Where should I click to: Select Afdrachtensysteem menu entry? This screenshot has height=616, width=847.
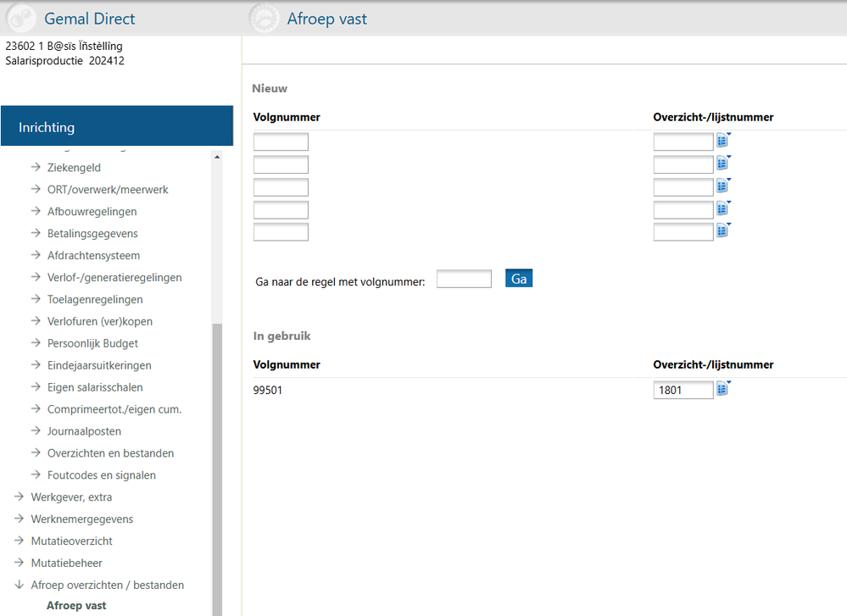(93, 255)
